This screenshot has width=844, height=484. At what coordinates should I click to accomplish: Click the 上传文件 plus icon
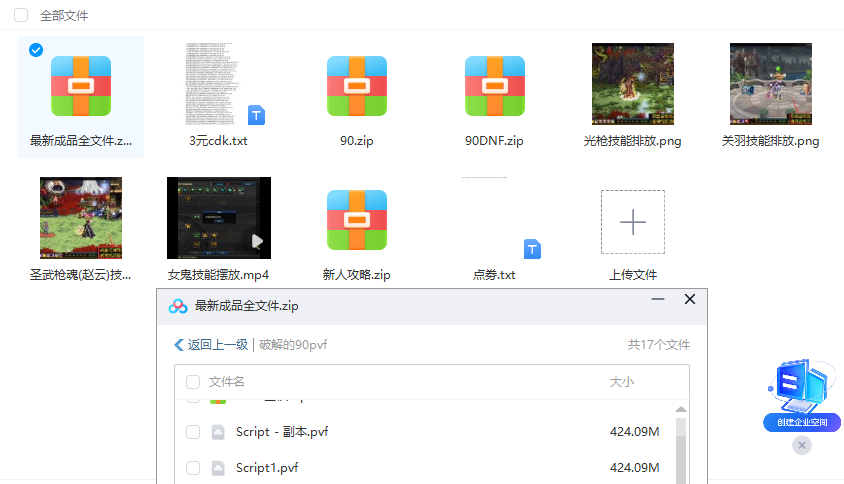tap(632, 221)
